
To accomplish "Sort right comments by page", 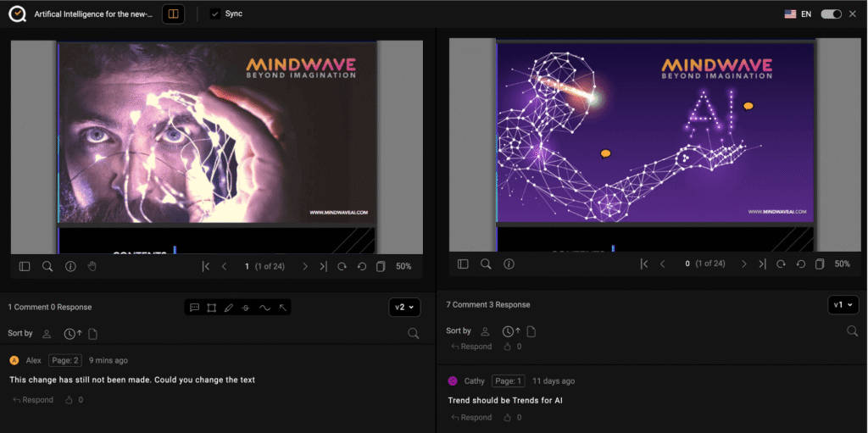I will coord(531,330).
